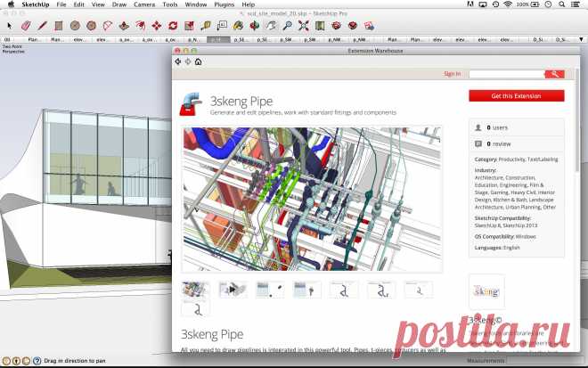This screenshot has height=368, width=588.
Task: Select the arrow Select tool
Action: pos(10,26)
